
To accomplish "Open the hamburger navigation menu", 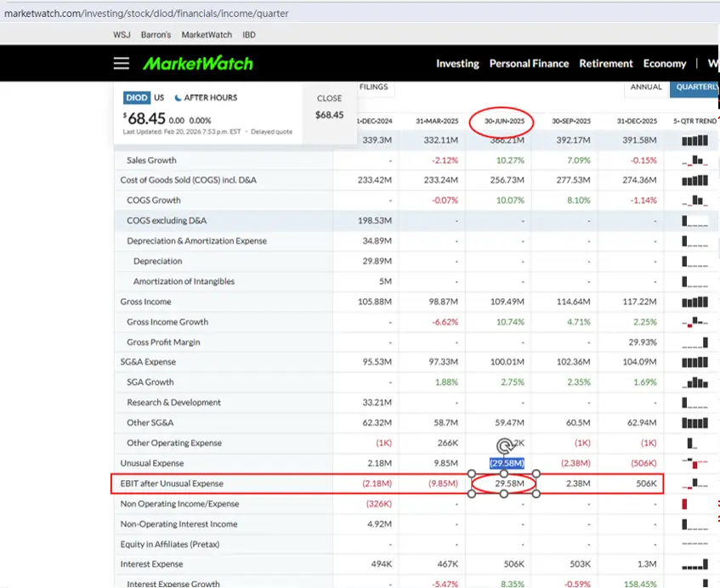I will tap(122, 64).
